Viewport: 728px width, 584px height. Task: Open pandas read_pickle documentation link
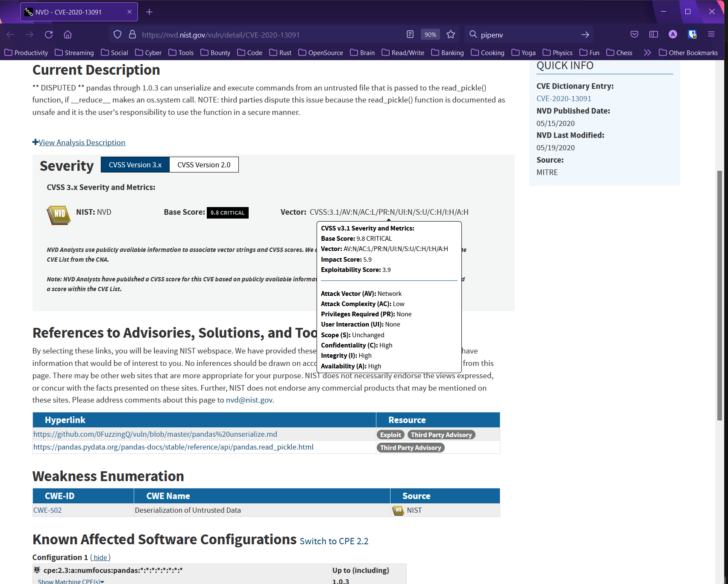[x=173, y=447]
